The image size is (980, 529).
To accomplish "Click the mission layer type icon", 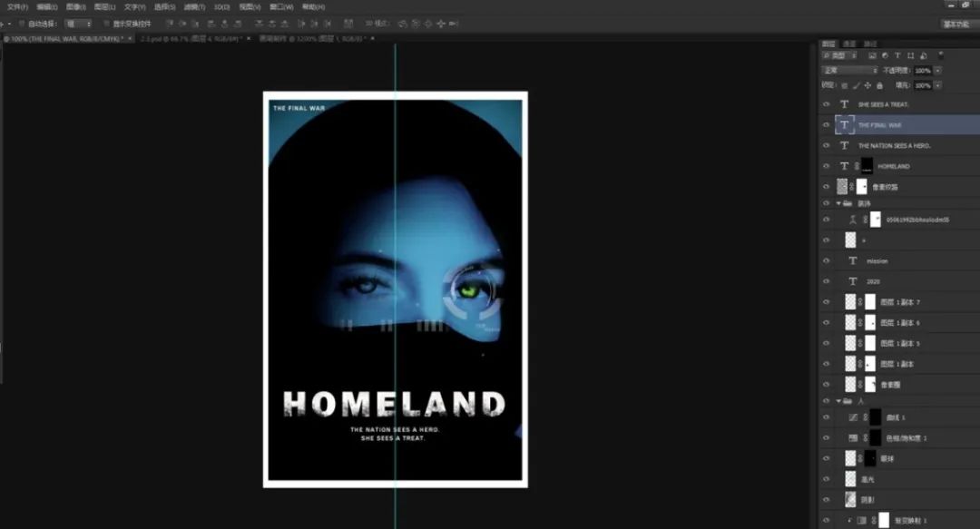I will click(x=852, y=260).
